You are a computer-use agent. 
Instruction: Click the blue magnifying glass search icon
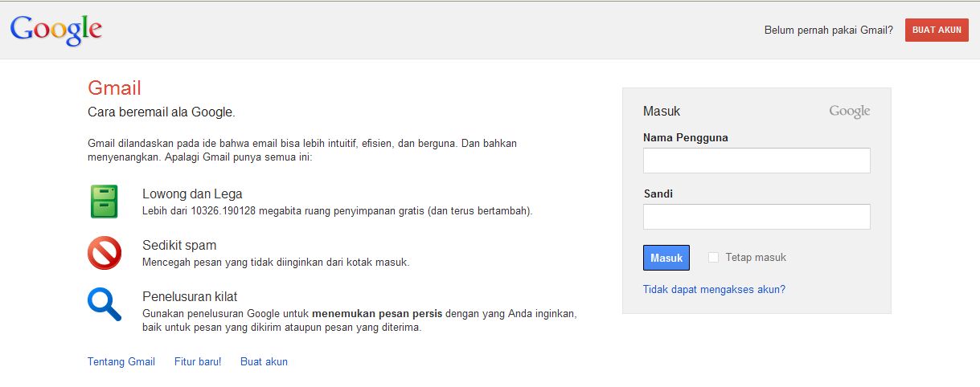(x=105, y=304)
